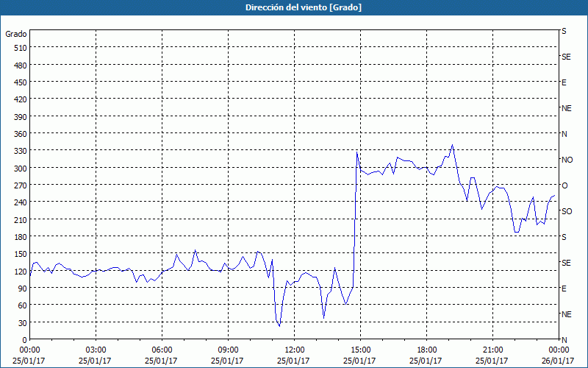Click the bottom 'N' compass label at 0
Viewport: 588px width, 368px height.
564,340
